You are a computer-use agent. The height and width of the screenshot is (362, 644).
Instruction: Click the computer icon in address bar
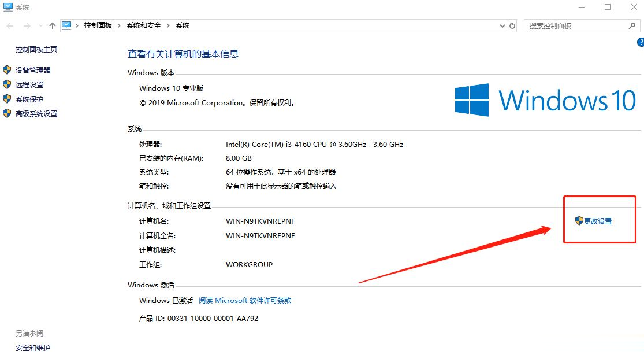[x=66, y=25]
